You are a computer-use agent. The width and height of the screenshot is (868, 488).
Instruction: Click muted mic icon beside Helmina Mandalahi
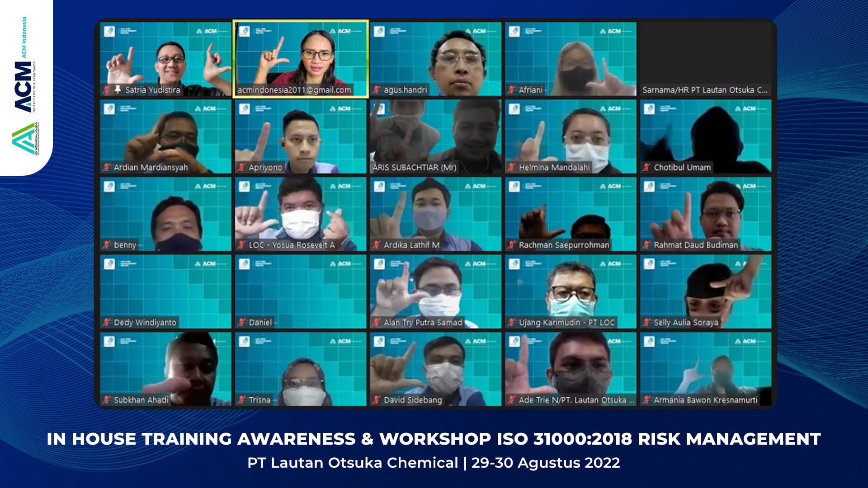[x=512, y=168]
